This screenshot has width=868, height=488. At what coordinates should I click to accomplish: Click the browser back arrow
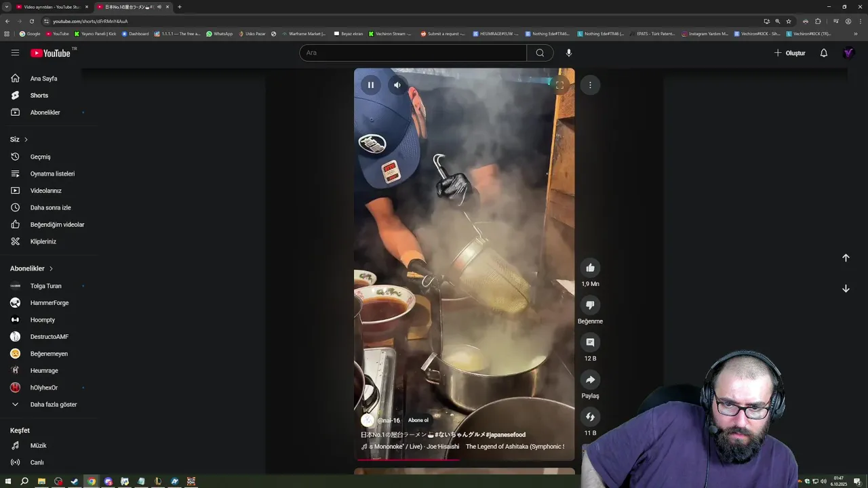click(7, 21)
